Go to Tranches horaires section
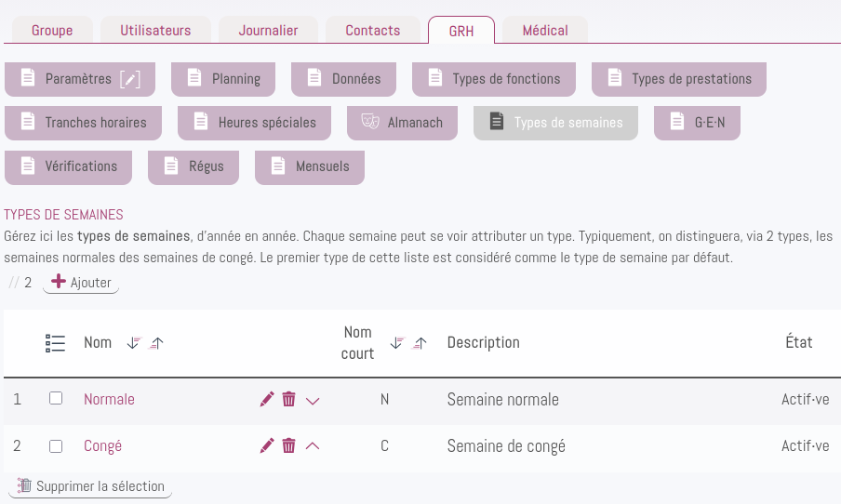841x504 pixels. [x=82, y=123]
